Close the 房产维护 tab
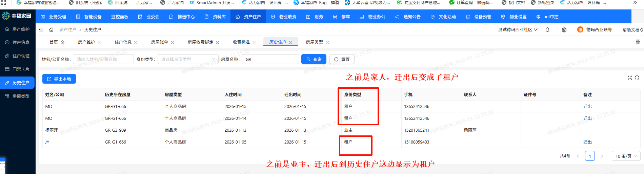The image size is (644, 174). [x=99, y=43]
